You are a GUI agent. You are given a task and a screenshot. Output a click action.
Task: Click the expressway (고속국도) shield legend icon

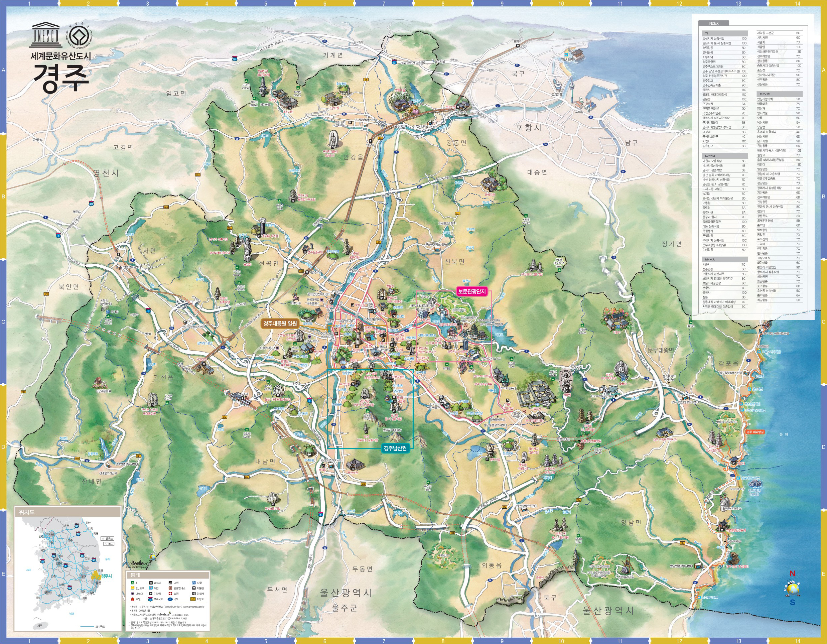tap(151, 599)
